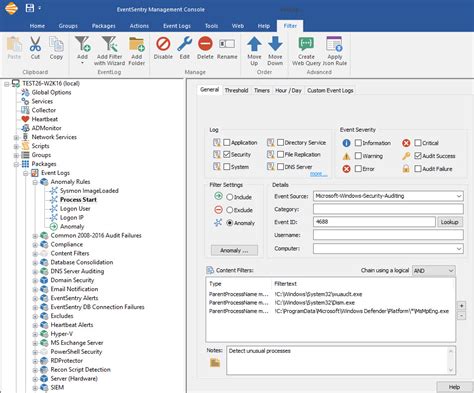Enable Warning severity checkbox
Viewport: 474px width, 393px height.
(358, 156)
